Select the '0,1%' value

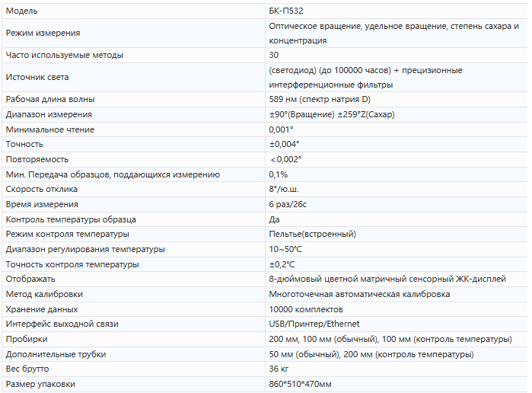(x=279, y=174)
